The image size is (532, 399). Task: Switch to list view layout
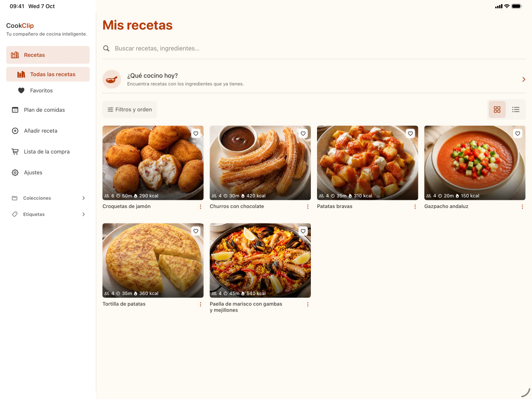516,109
